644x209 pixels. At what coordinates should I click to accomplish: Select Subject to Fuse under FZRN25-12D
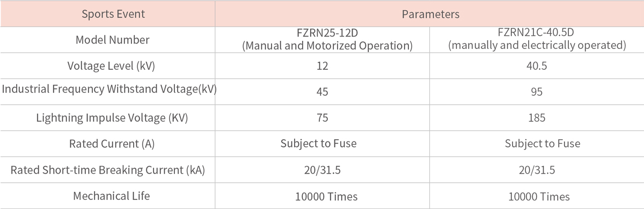(318, 143)
